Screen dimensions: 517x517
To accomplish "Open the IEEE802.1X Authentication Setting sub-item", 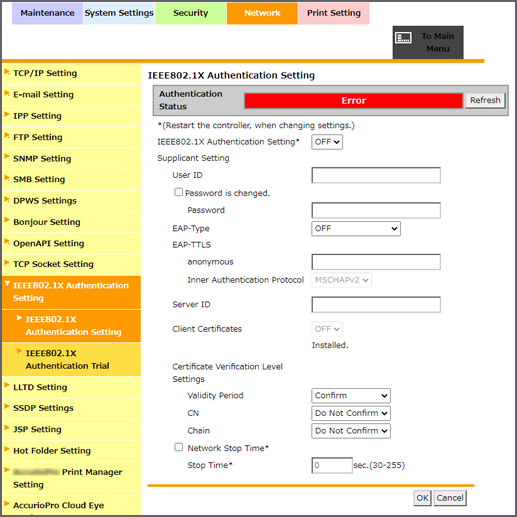I will pos(71,326).
